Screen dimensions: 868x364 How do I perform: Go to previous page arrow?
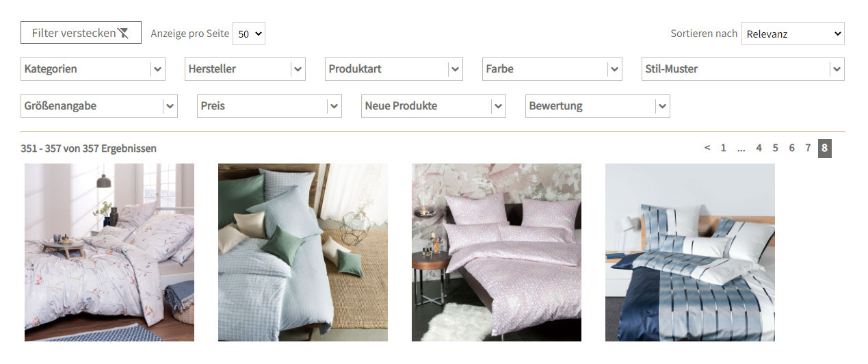[x=707, y=148]
